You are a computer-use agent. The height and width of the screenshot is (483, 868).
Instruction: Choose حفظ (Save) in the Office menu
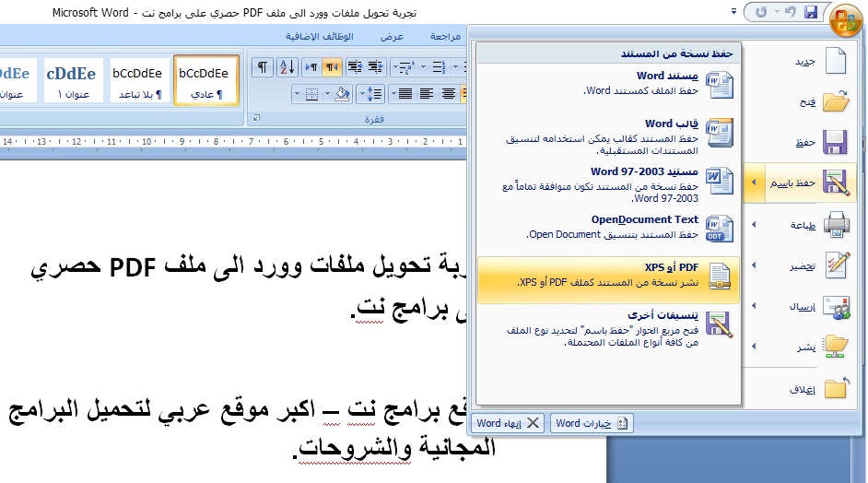tap(801, 142)
